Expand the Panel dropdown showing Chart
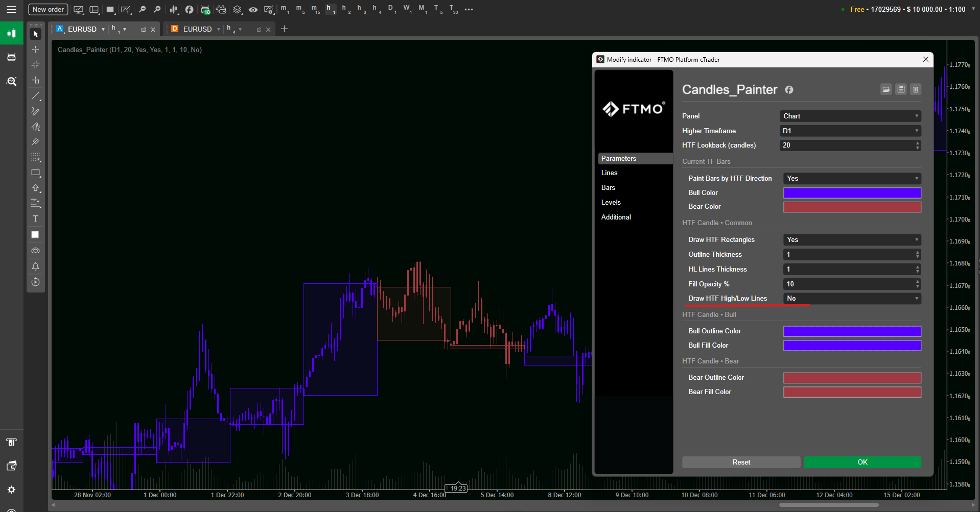Screen dimensions: 980x512 850,116
